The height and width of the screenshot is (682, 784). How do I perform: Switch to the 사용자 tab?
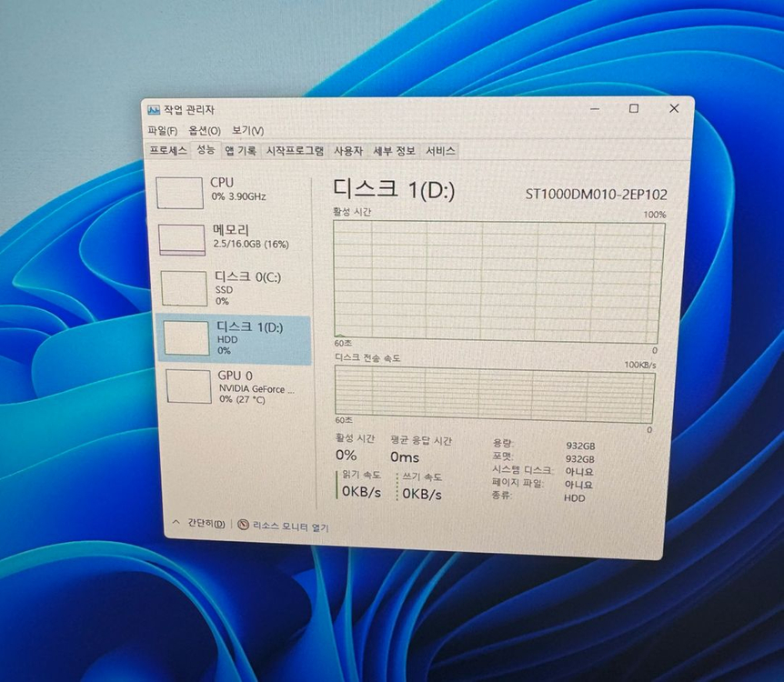[x=347, y=151]
